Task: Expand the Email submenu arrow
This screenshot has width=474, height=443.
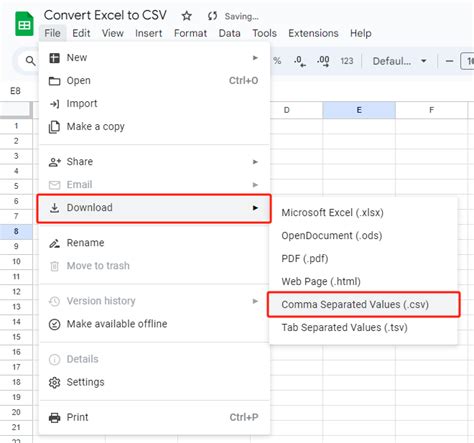Action: (255, 185)
